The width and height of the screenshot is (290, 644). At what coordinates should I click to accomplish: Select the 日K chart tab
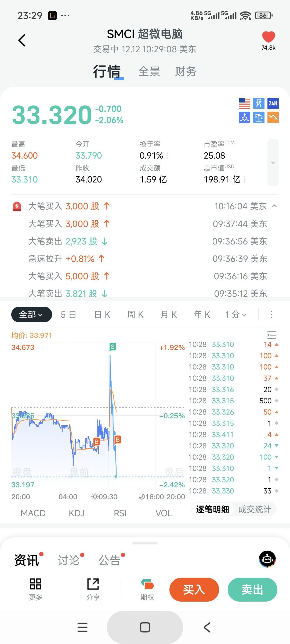[102, 314]
